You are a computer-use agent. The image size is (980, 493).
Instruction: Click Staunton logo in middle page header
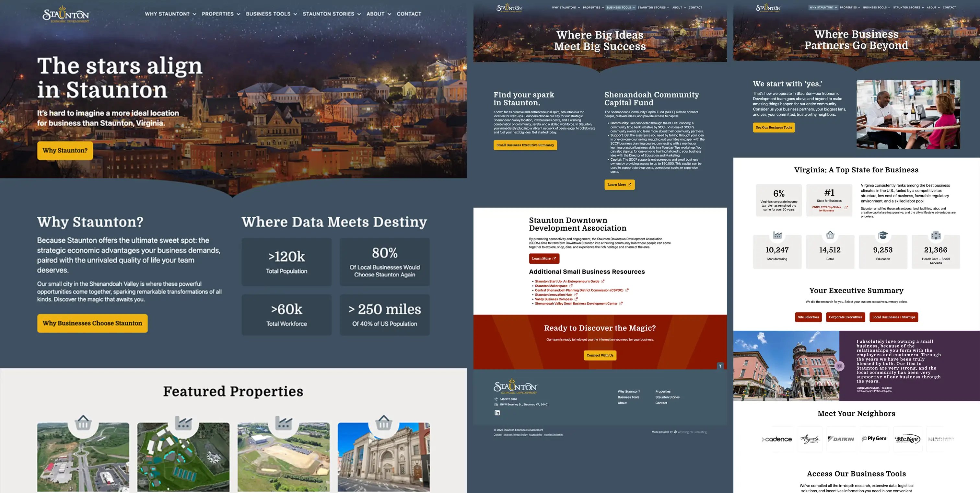click(509, 8)
